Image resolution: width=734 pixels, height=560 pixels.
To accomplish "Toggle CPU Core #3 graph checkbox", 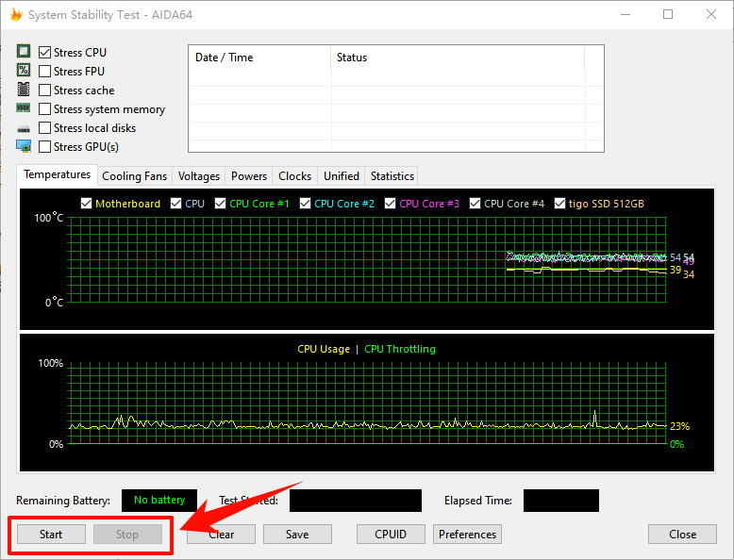I will pyautogui.click(x=390, y=204).
